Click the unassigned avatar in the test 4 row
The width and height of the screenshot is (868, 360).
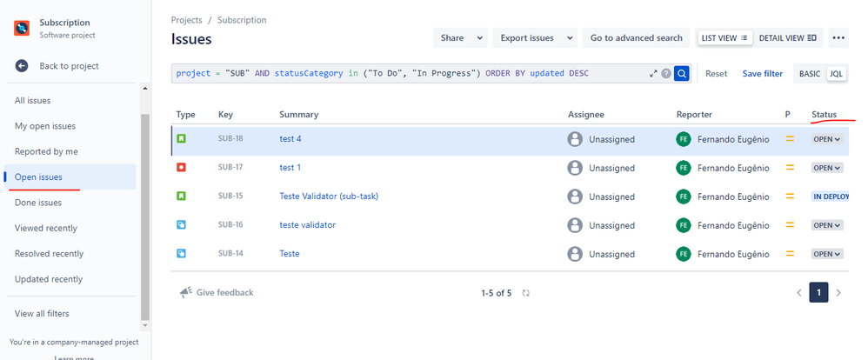coord(575,139)
